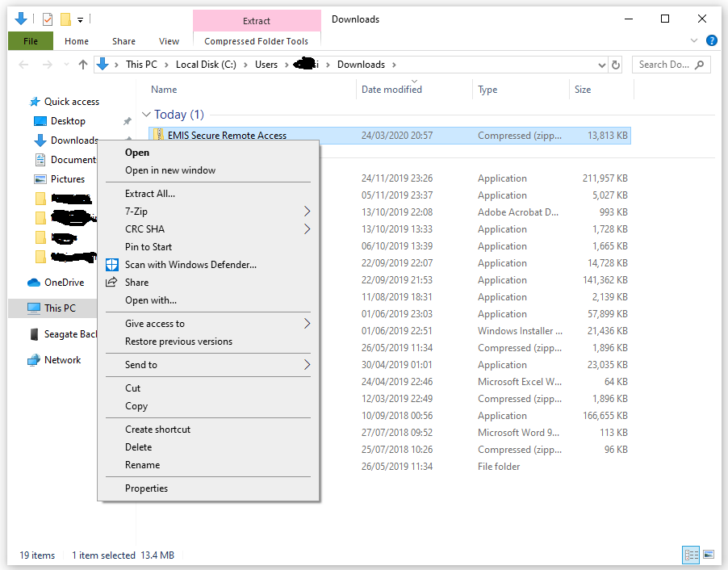728x570 pixels.
Task: Click the Share icon in context menu
Action: pos(112,283)
